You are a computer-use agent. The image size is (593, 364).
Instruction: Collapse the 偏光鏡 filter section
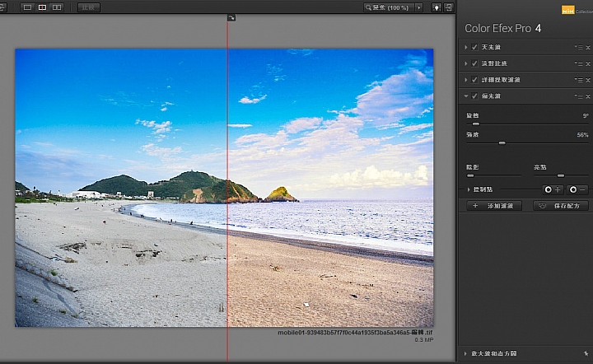(465, 96)
